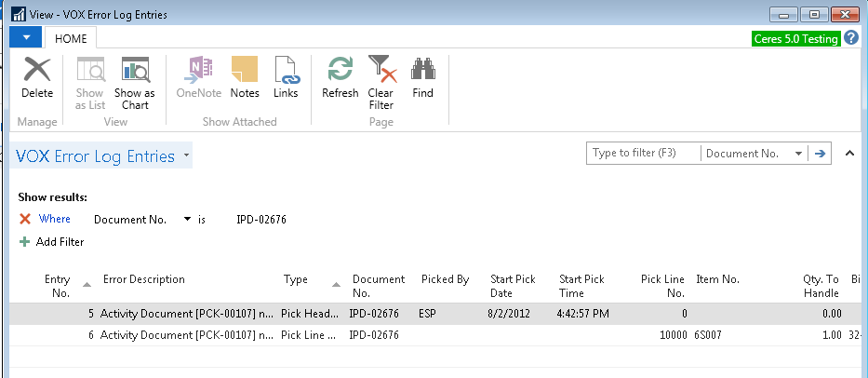Click the Where filter link
This screenshot has height=378, width=868.
point(54,220)
